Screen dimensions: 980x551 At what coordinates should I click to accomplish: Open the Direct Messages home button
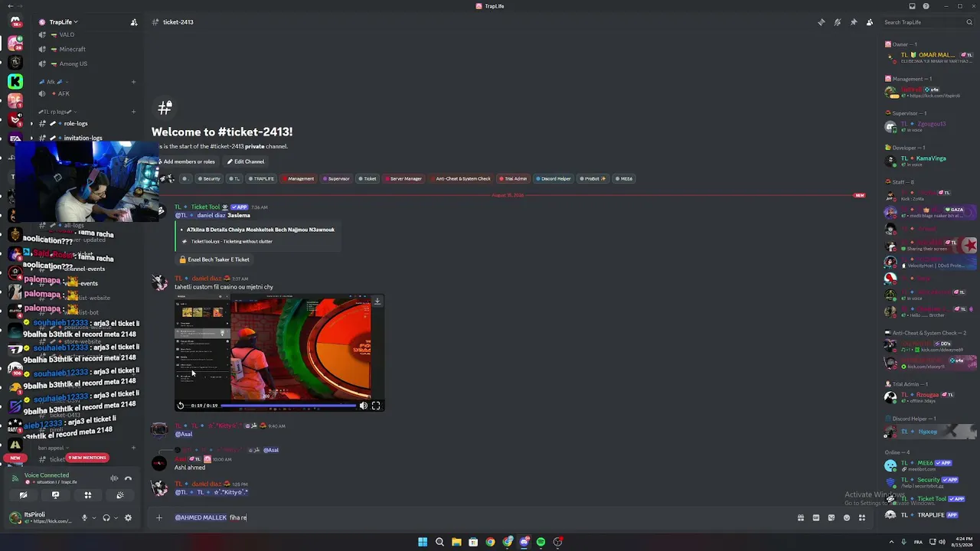click(15, 21)
